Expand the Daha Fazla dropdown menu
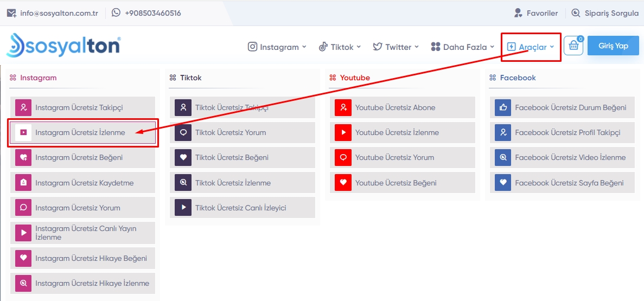The image size is (644, 301). (x=462, y=47)
